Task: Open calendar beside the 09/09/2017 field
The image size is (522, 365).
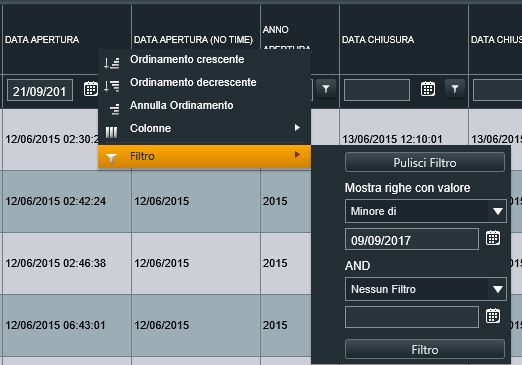Action: click(x=493, y=238)
